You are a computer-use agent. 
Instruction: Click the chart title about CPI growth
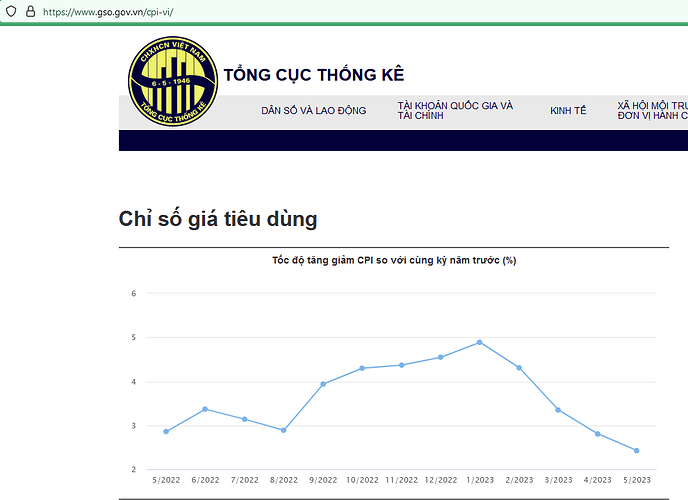click(394, 260)
